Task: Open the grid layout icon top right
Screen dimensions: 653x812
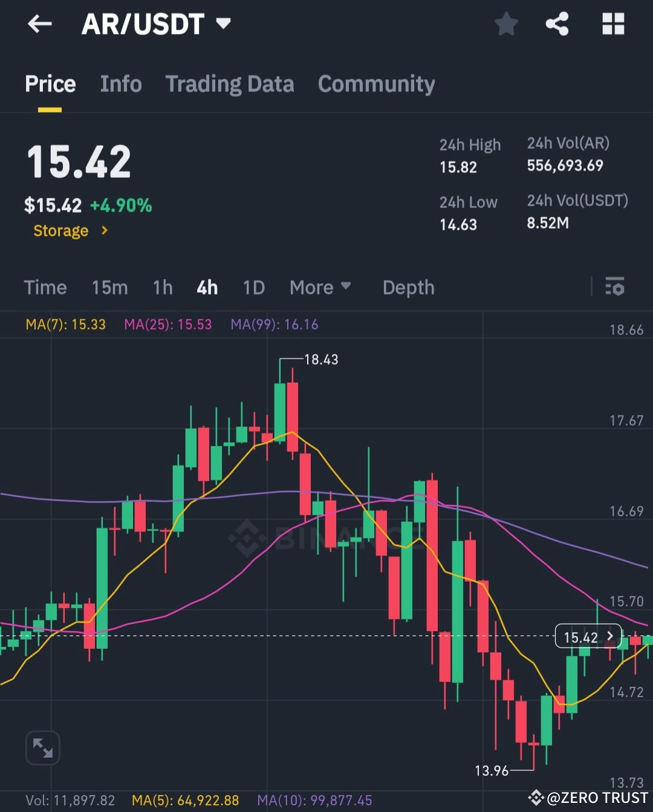Action: [x=612, y=24]
